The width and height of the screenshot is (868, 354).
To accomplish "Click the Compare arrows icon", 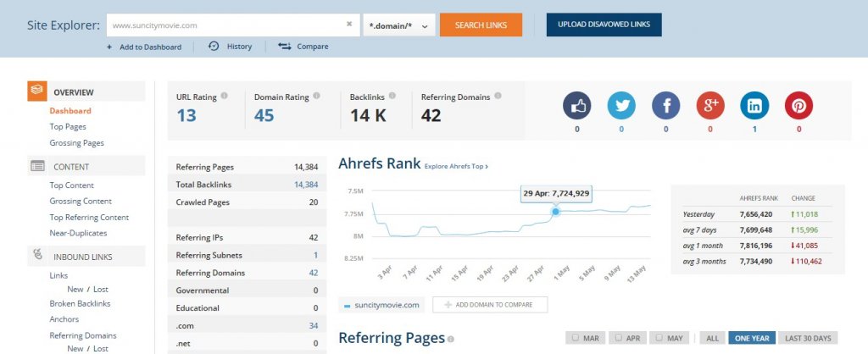I will point(285,46).
